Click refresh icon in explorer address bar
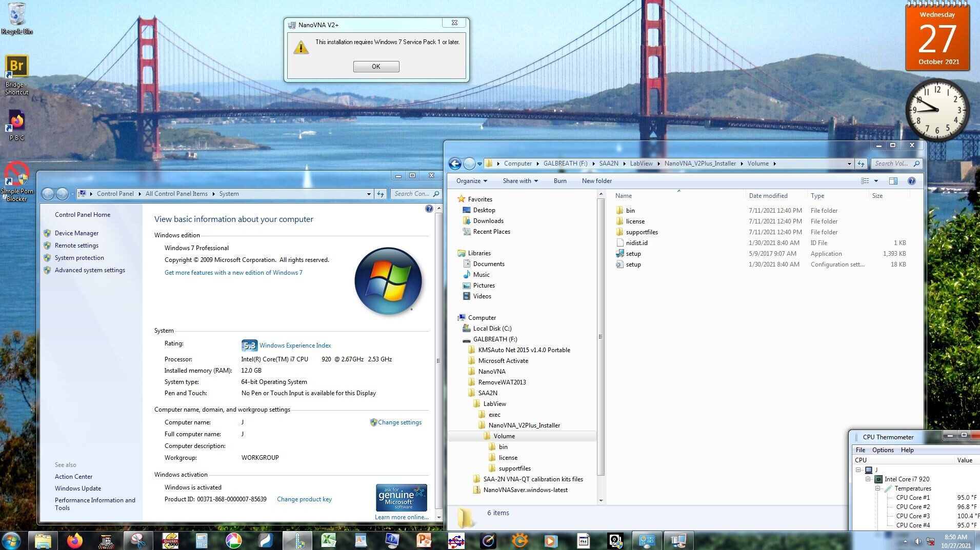This screenshot has height=550, width=980. [861, 164]
